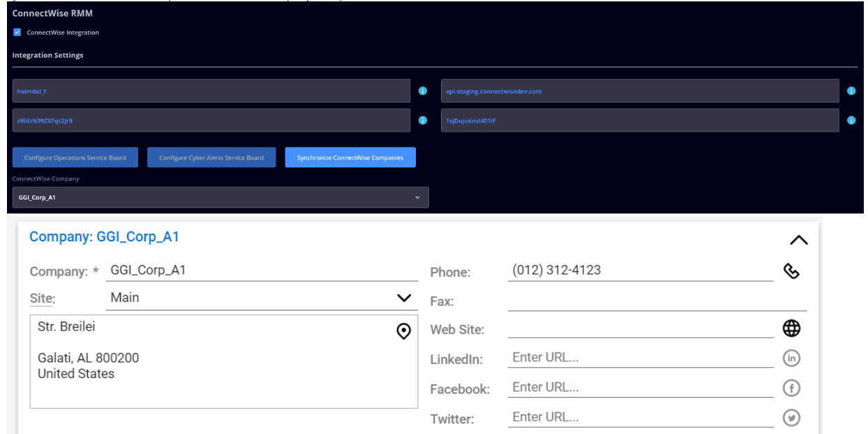
Task: Open the Site dropdown showing Main
Action: point(262,298)
